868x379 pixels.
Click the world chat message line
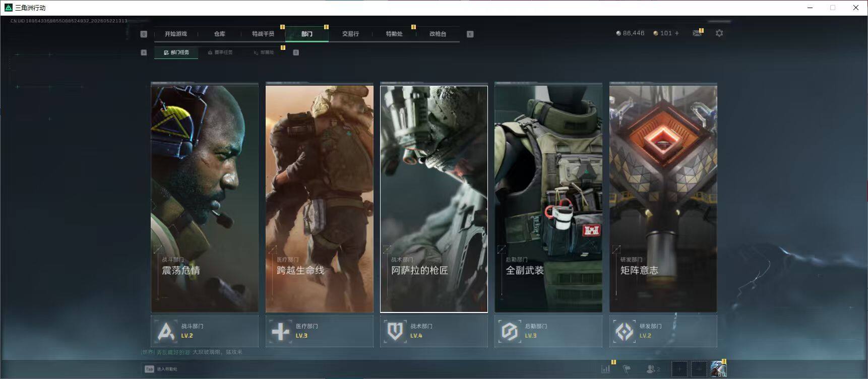pyautogui.click(x=192, y=352)
